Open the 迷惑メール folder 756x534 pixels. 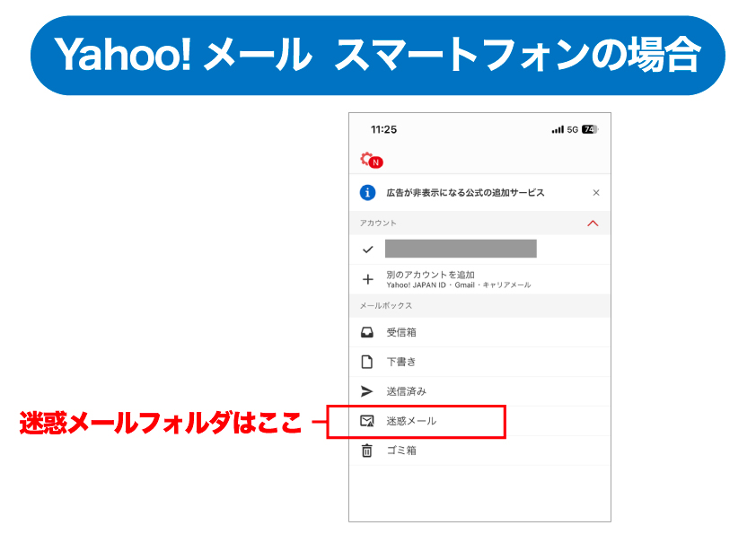point(479,421)
